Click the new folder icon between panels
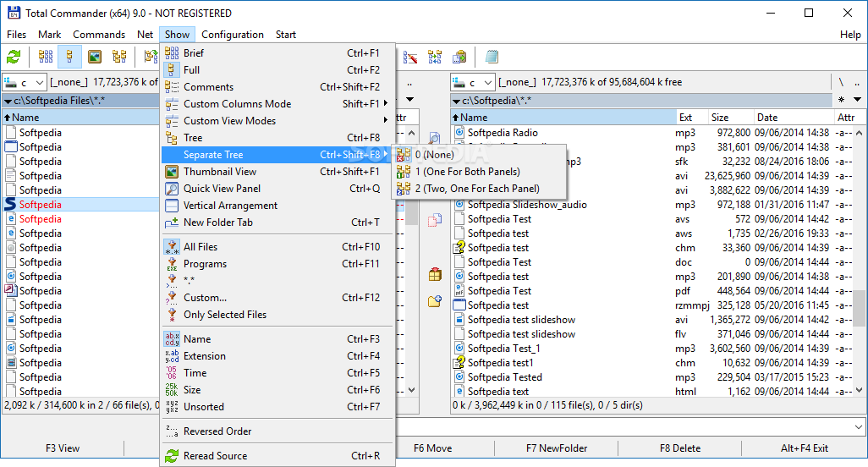Viewport: 868px width, 467px height. [x=435, y=301]
